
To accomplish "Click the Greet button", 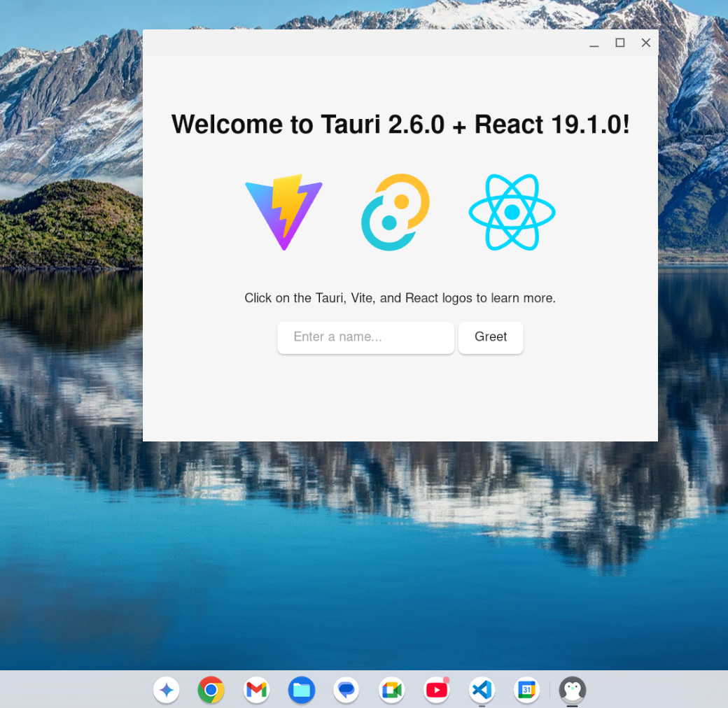I will [491, 337].
